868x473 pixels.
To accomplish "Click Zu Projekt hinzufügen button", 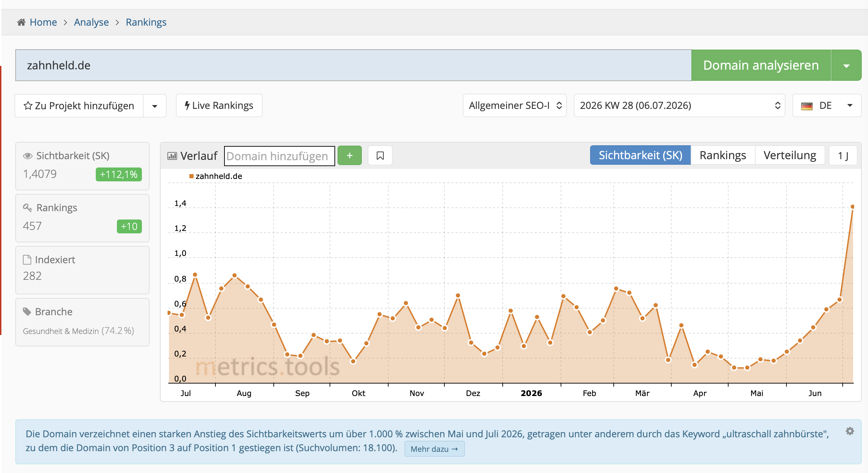I will coord(79,105).
